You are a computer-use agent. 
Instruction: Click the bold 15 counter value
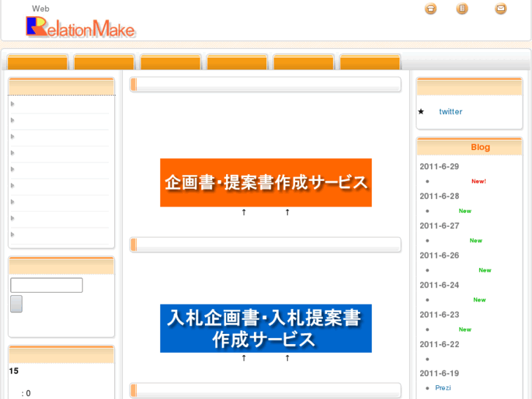tap(14, 371)
